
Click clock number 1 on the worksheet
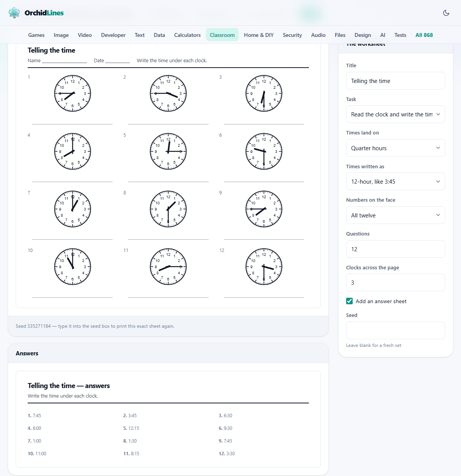pyautogui.click(x=73, y=93)
